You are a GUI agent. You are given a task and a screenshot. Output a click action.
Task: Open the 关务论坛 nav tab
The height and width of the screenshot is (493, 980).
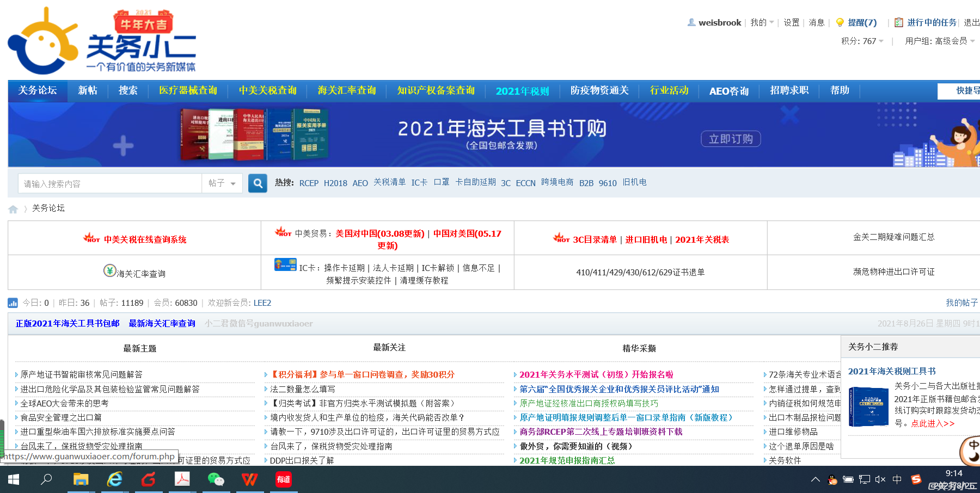(37, 90)
